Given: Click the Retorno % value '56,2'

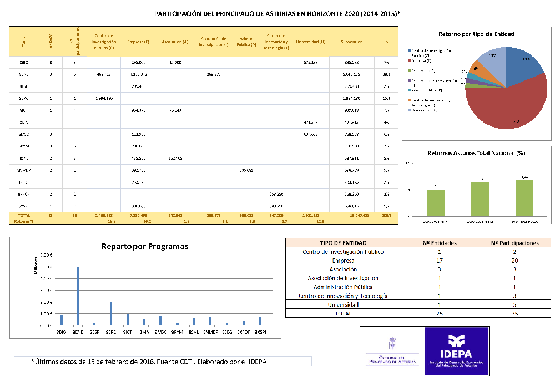Looking at the screenshot, I should (x=147, y=222).
